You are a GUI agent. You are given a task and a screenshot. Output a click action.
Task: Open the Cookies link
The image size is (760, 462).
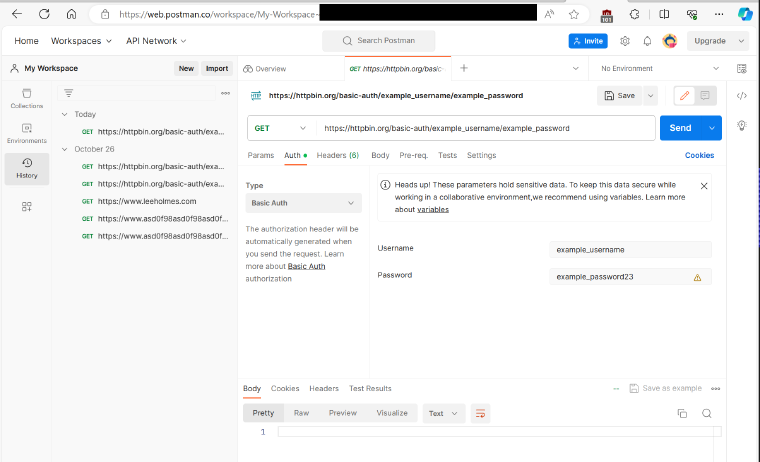tap(699, 155)
